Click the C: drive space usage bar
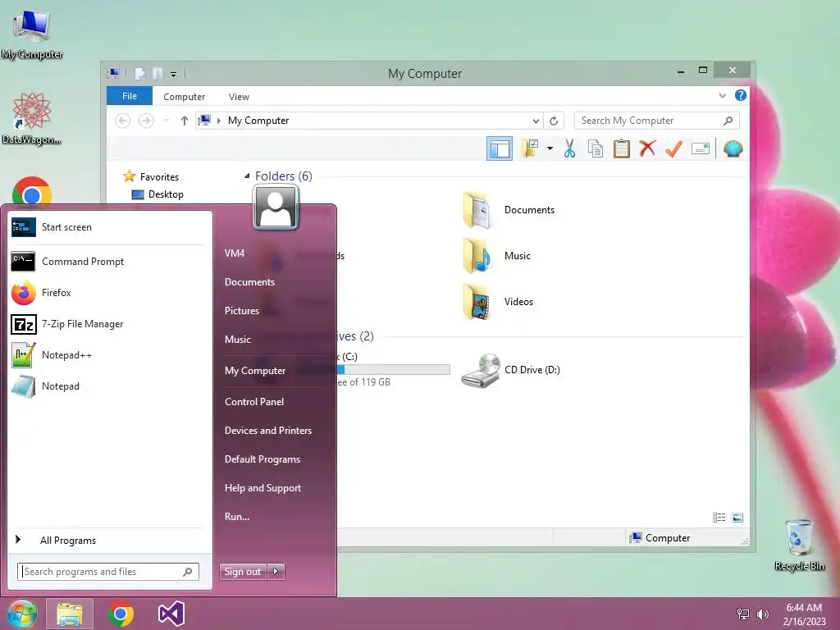 coord(394,369)
